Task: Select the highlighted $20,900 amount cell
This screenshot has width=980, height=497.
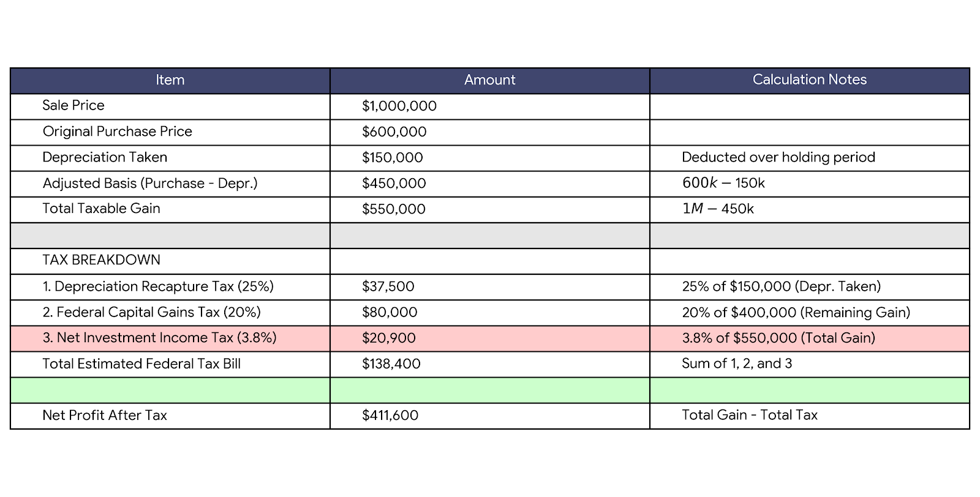Action: (x=389, y=338)
